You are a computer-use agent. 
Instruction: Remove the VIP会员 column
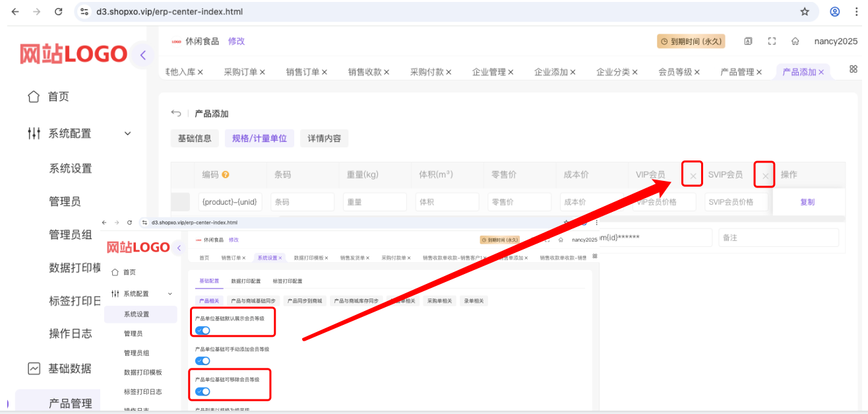[693, 176]
